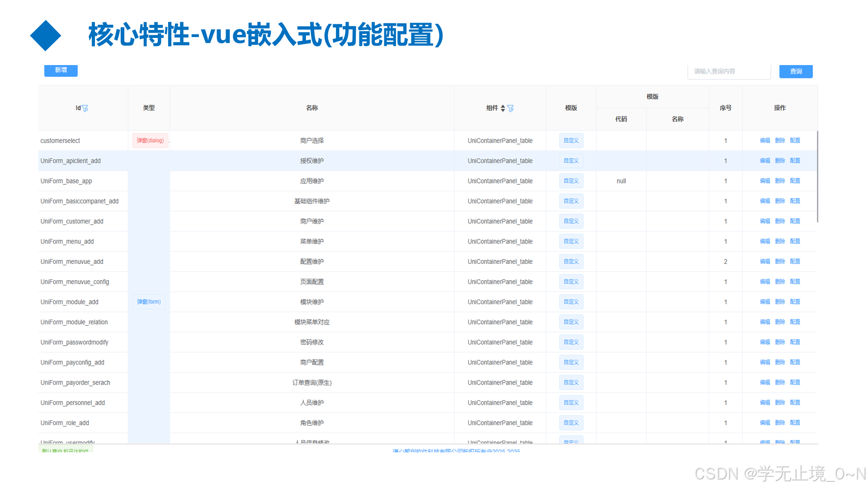Click 编辑 on the UniForm_personnel_add row
The width and height of the screenshot is (868, 488).
(x=765, y=403)
